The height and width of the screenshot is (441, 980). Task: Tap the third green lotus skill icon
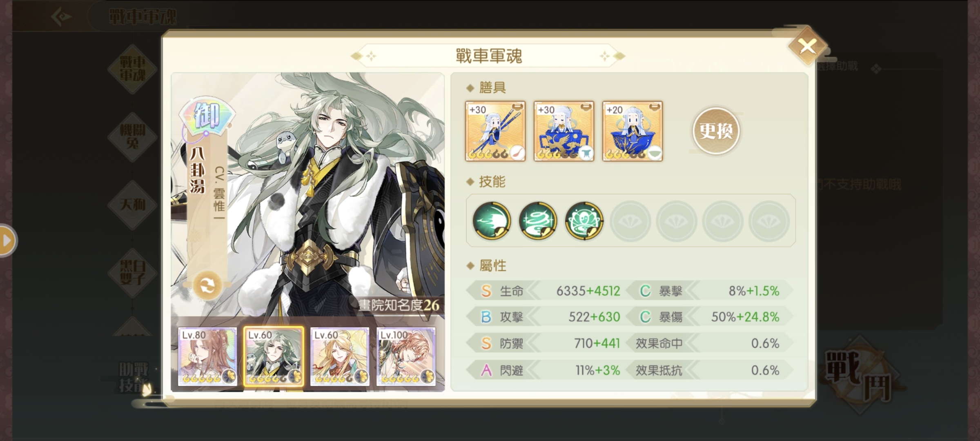click(x=584, y=220)
